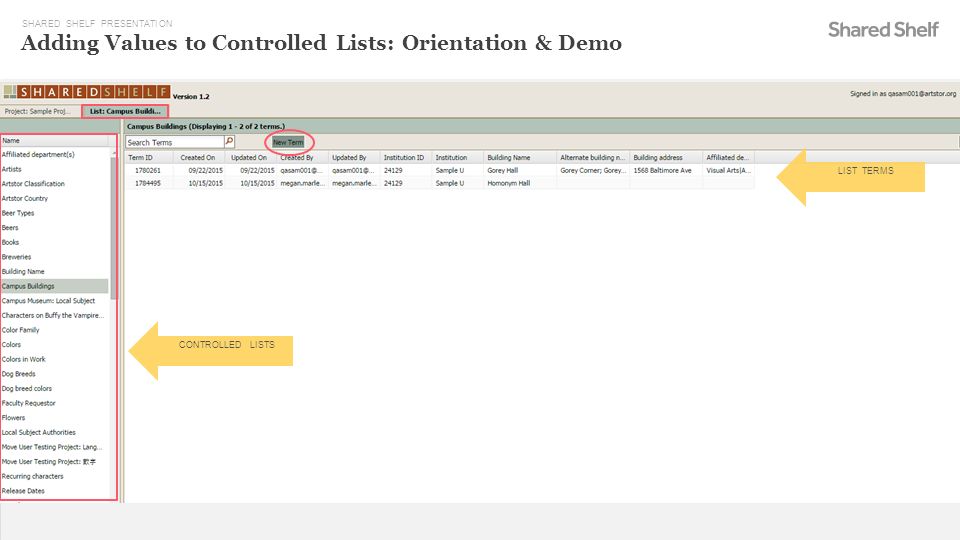Open Building Name in the left list panel

tap(54, 272)
